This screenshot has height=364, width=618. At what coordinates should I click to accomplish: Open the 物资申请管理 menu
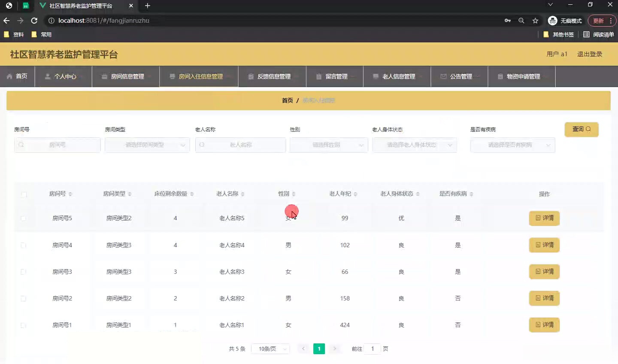(x=522, y=76)
